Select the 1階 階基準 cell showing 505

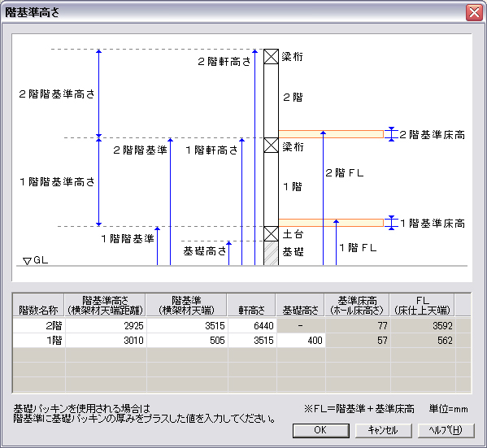pyautogui.click(x=187, y=340)
